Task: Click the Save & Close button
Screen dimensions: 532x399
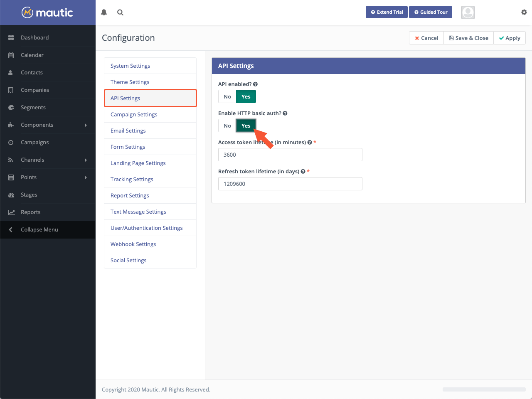Action: point(468,38)
